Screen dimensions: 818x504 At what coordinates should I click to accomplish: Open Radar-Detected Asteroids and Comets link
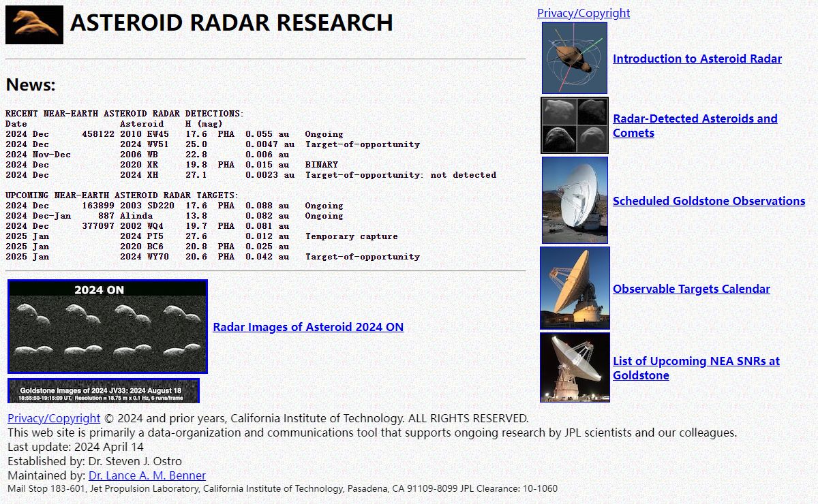click(x=695, y=119)
